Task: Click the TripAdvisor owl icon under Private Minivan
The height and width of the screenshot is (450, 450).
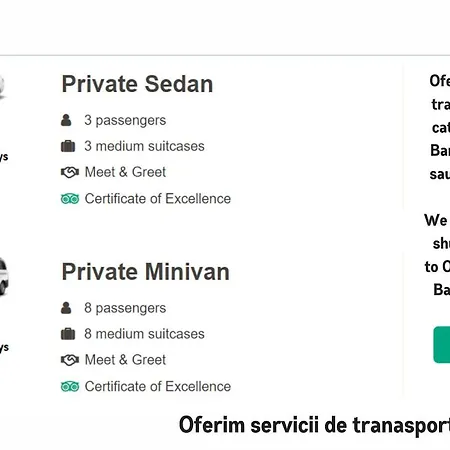Action: pos(70,387)
